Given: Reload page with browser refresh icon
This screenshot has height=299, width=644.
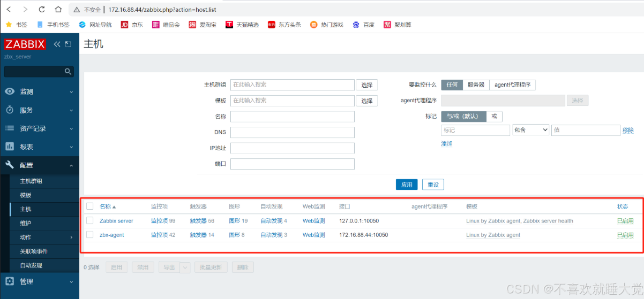Looking at the screenshot, I should coord(42,10).
